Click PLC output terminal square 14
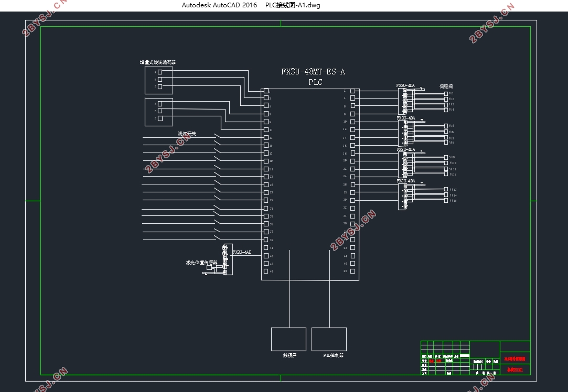 pos(353,137)
